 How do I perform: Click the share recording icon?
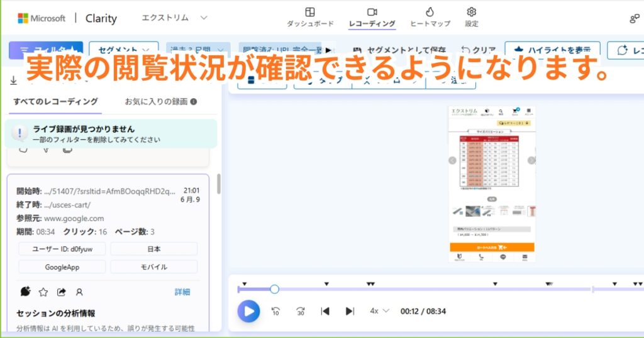(61, 292)
